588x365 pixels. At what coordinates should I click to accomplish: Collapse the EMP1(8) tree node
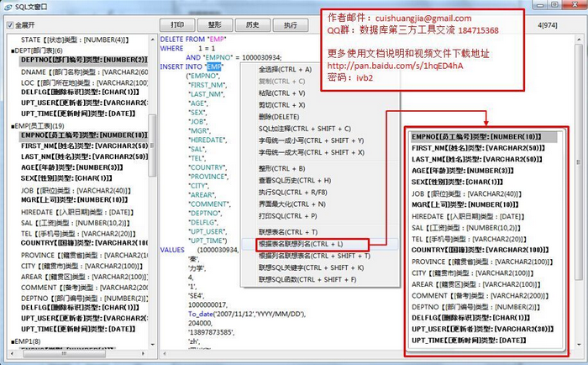[x=13, y=341]
